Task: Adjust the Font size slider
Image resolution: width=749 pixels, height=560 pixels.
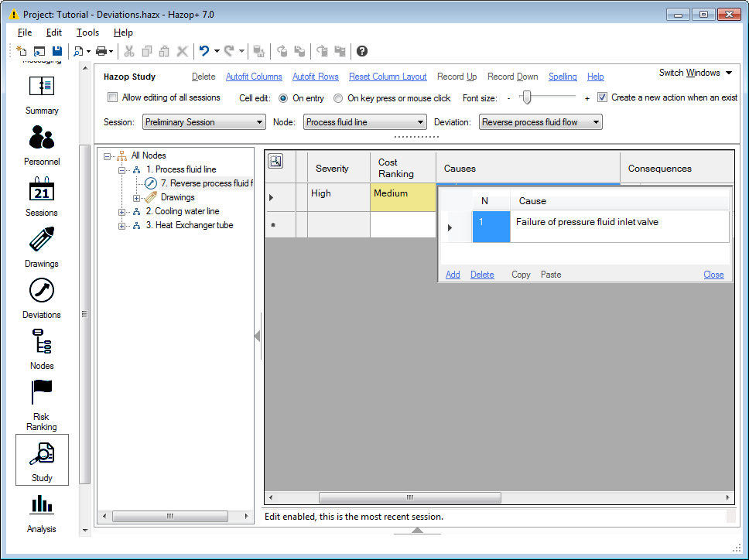Action: (x=526, y=97)
